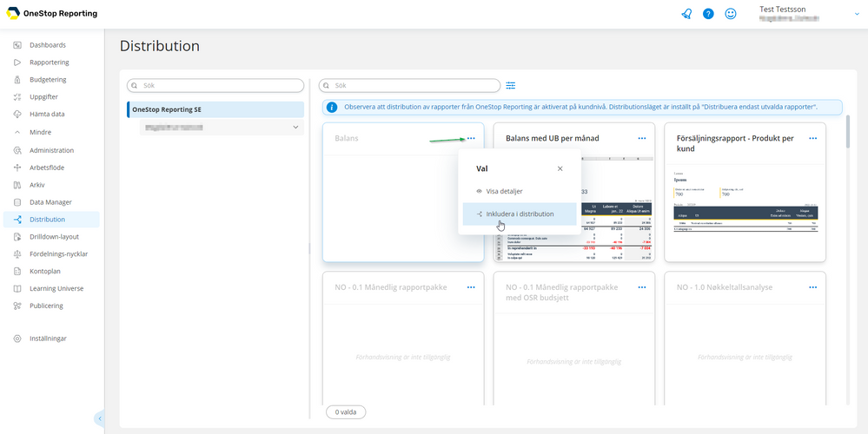Expand the Test Testsson user menu

857,15
